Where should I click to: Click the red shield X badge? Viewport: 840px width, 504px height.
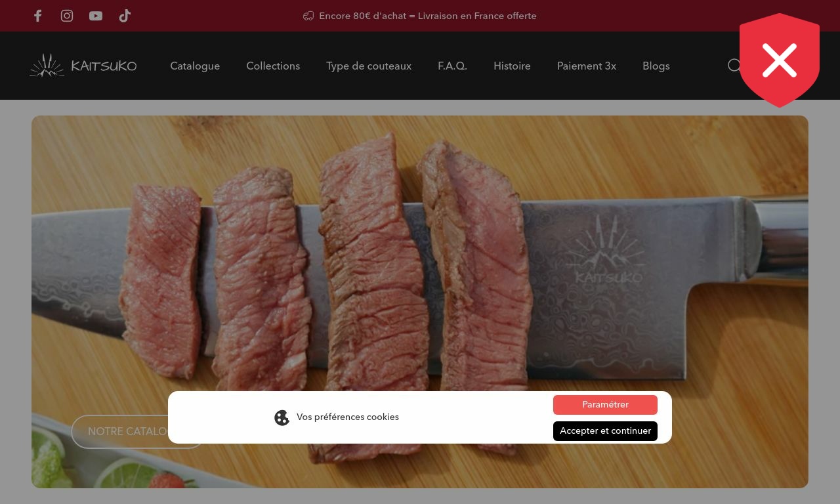780,60
